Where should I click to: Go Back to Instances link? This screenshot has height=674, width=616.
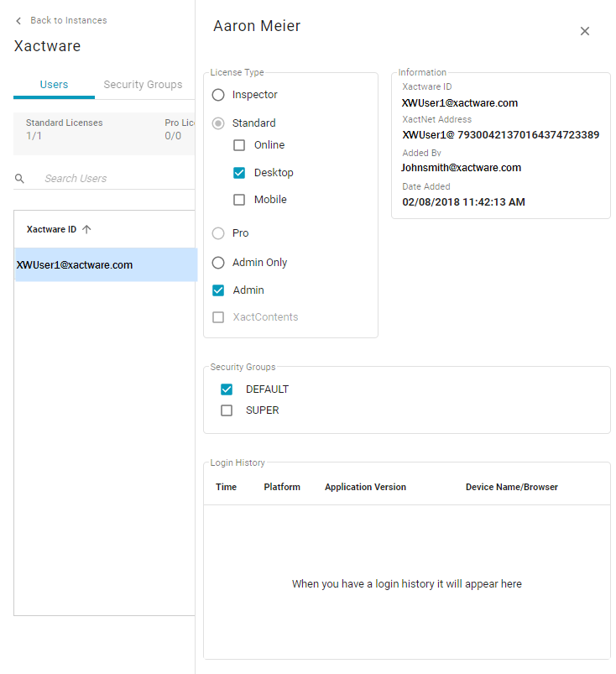pos(68,20)
